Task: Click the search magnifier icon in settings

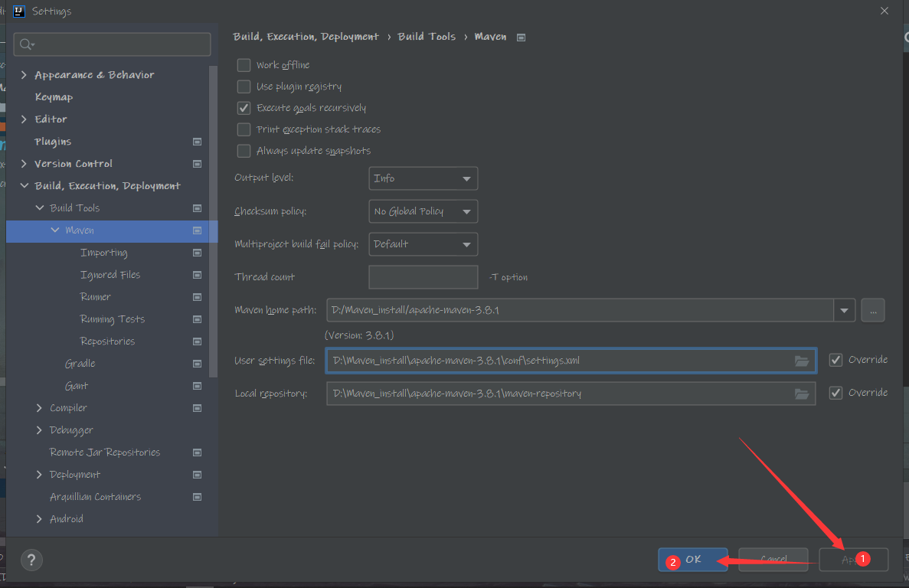Action: (x=27, y=44)
